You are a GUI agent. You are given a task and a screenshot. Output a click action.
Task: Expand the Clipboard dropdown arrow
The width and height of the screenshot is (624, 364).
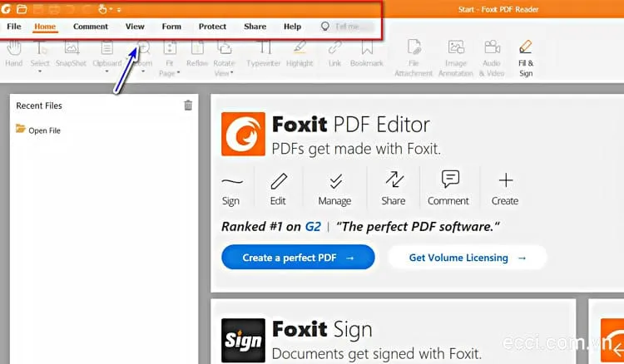(106, 72)
